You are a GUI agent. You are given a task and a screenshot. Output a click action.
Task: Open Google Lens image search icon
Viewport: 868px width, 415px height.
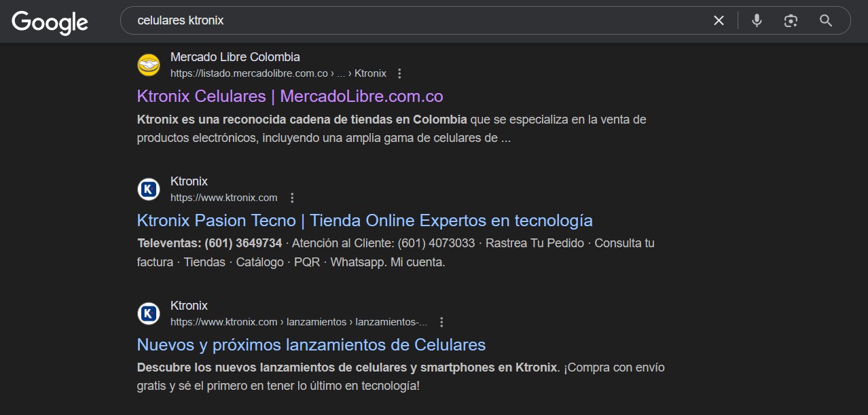(791, 20)
